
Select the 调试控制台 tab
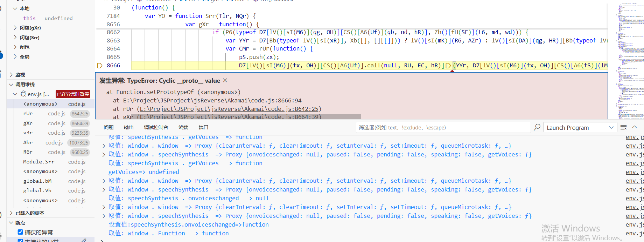156,127
